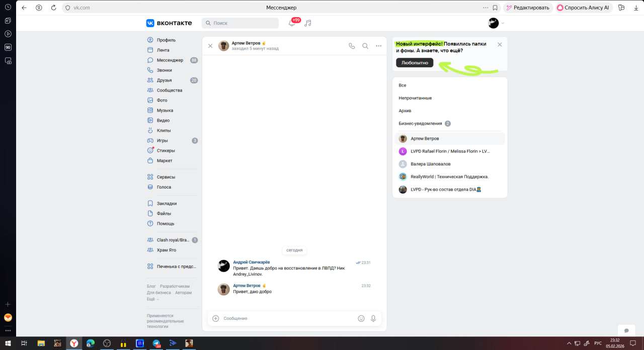Attach a file with the plus icon
The width and height of the screenshot is (644, 350).
coord(216,318)
